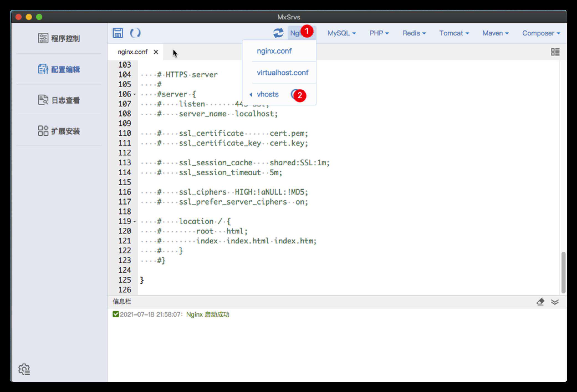This screenshot has width=577, height=392.
Task: Click the green success checkmark in log
Action: pyautogui.click(x=116, y=314)
